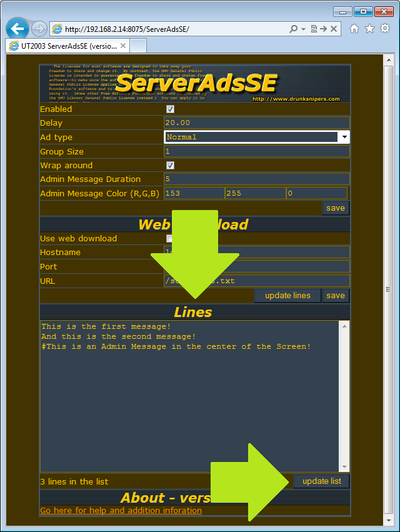This screenshot has height=532, width=400.
Task: Open the help and additional information link
Action: [121, 510]
